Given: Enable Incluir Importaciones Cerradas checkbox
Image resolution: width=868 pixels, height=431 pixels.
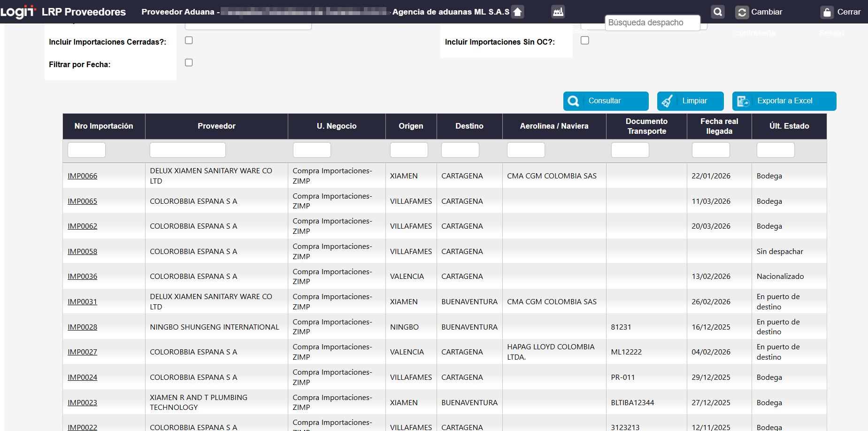Looking at the screenshot, I should (189, 40).
